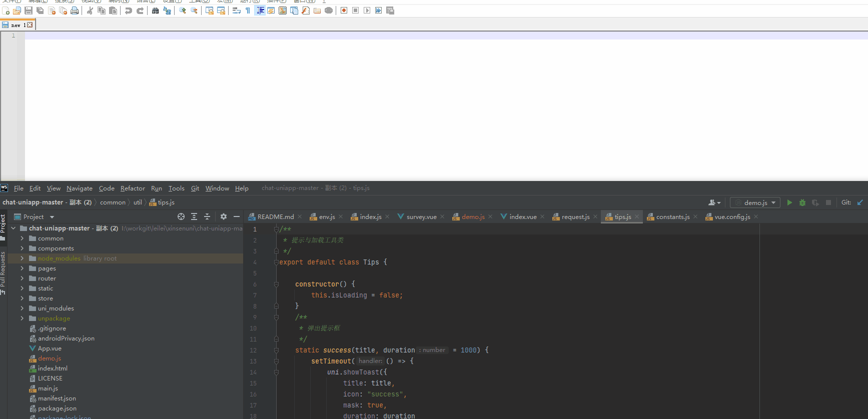Click Git Update Project arrow icon
The image size is (868, 419).
point(860,202)
